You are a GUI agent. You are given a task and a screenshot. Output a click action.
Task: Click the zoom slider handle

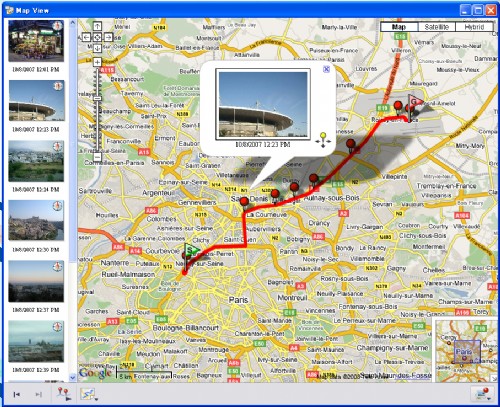[97, 98]
